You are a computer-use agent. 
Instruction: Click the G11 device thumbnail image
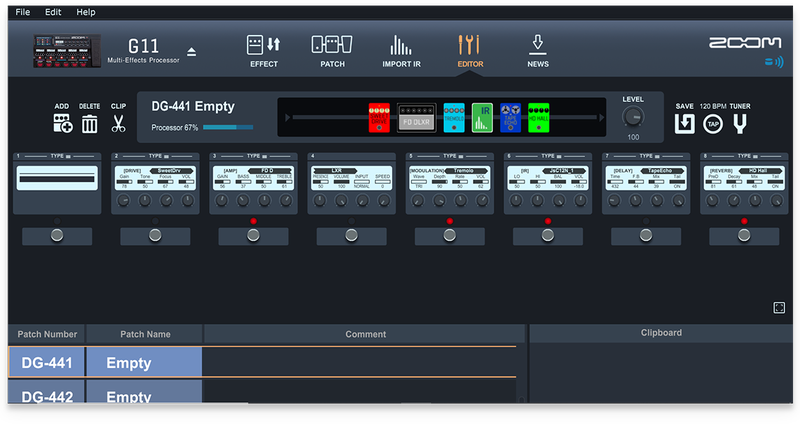click(67, 51)
